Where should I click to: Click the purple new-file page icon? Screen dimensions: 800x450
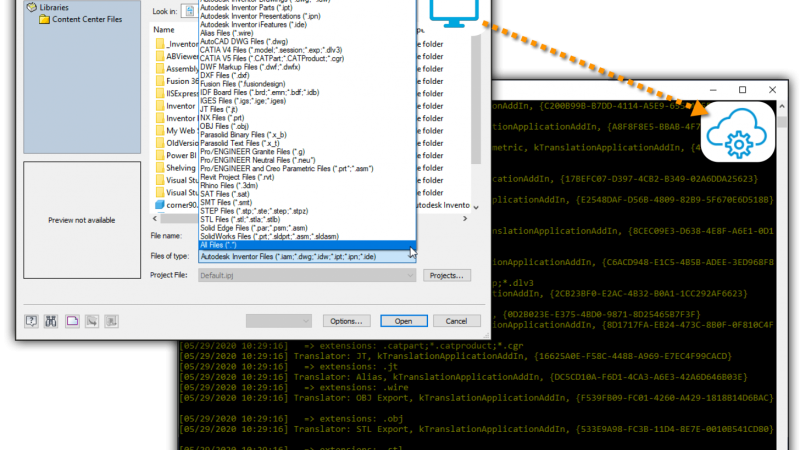pos(72,321)
